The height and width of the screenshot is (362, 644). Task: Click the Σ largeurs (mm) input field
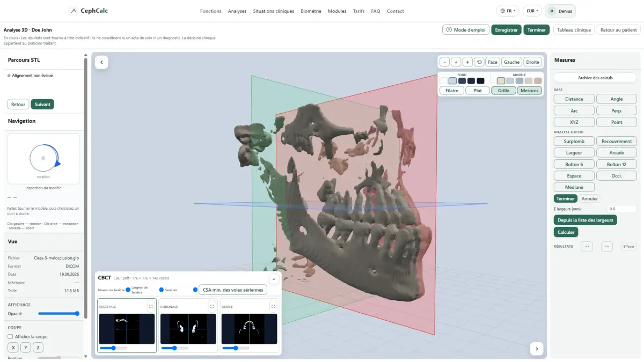[621, 209]
